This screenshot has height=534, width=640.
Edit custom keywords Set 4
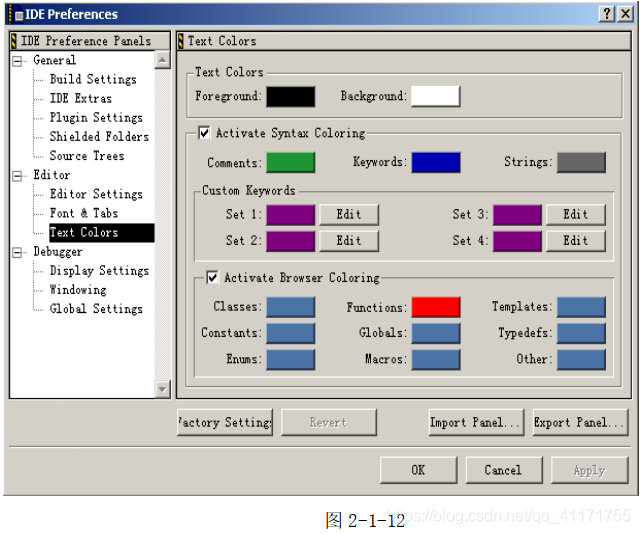(576, 241)
